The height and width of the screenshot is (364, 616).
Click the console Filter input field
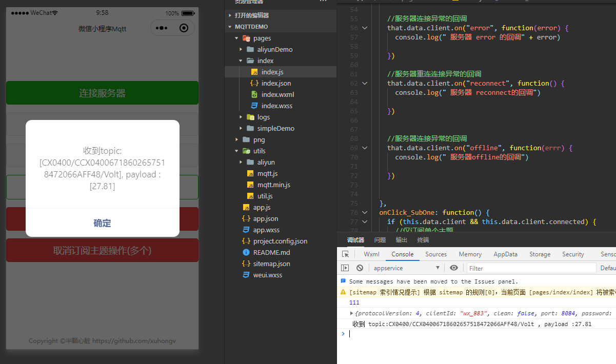point(531,268)
